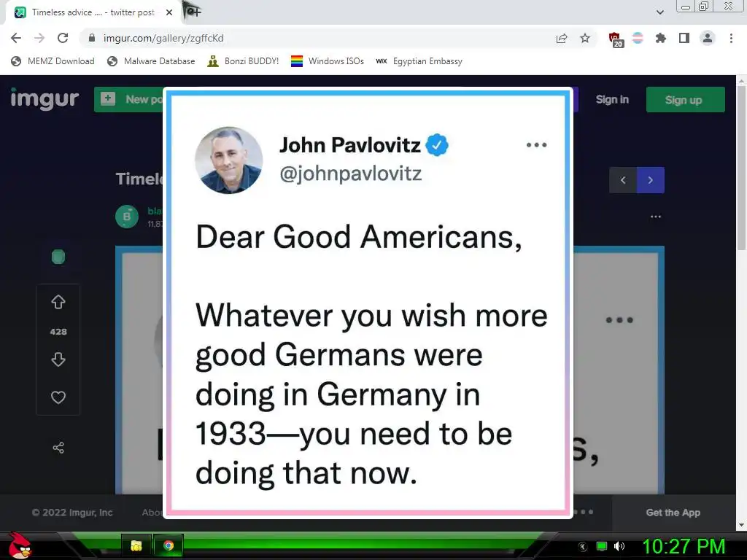Bookmark this page with star icon

[x=585, y=38]
